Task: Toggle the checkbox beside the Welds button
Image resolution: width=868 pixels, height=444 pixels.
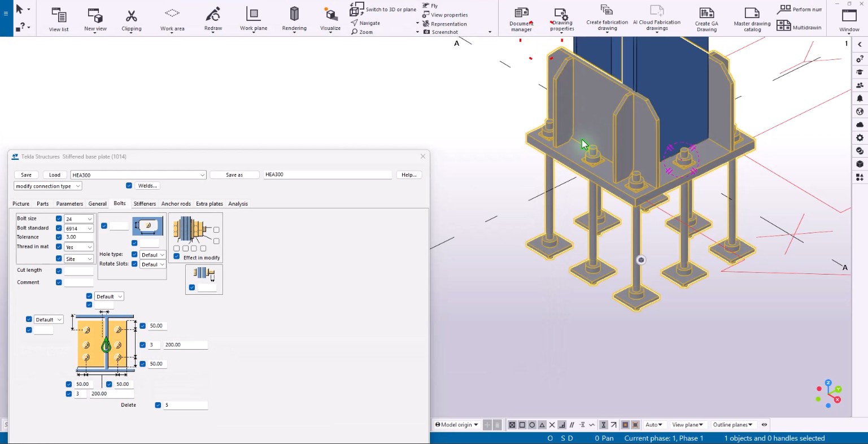Action: pyautogui.click(x=129, y=186)
